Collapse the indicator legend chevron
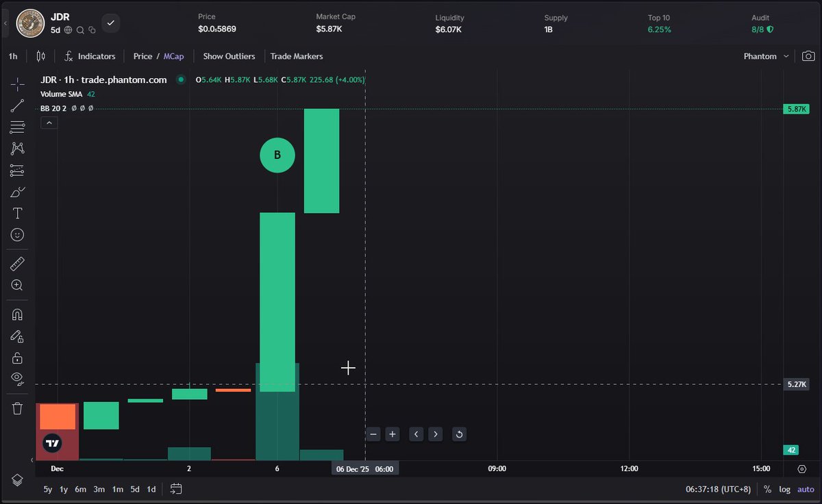This screenshot has width=822, height=504. click(x=49, y=123)
